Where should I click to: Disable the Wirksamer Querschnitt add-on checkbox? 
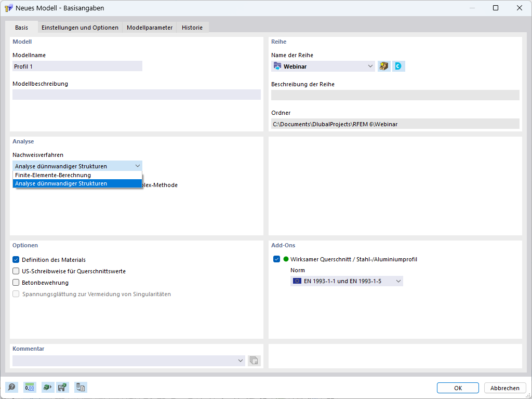(276, 259)
